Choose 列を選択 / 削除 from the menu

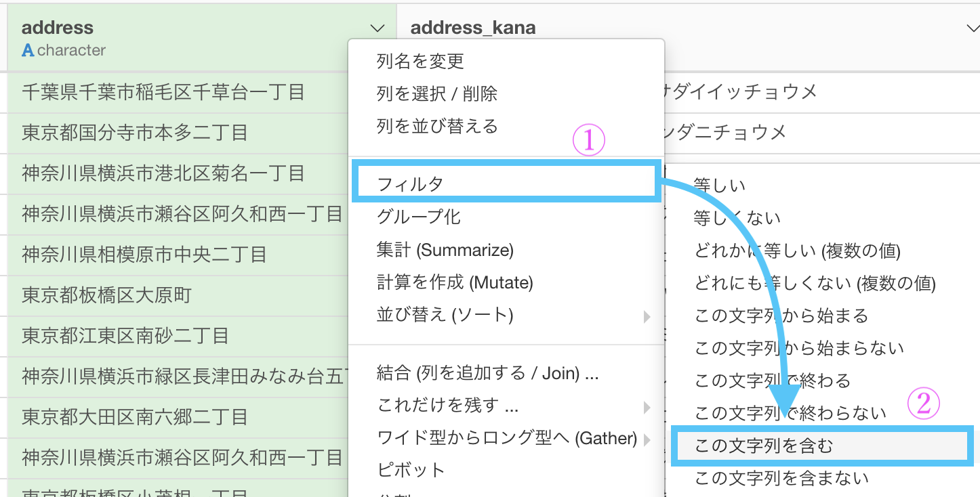pos(436,94)
